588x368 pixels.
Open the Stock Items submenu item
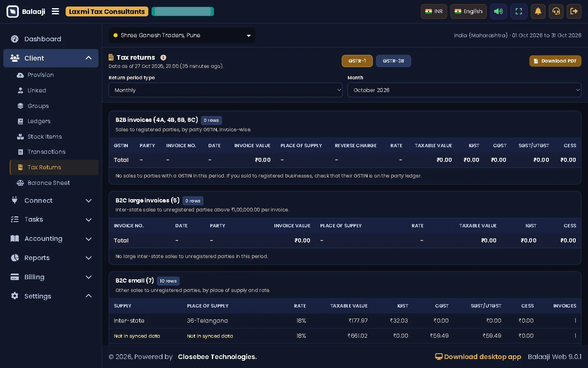54,137
